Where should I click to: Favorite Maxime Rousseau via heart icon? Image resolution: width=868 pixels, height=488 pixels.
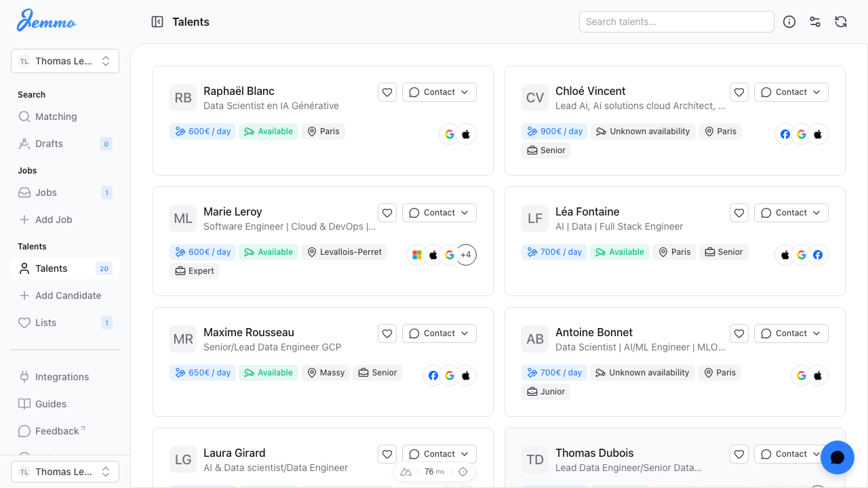tap(387, 333)
